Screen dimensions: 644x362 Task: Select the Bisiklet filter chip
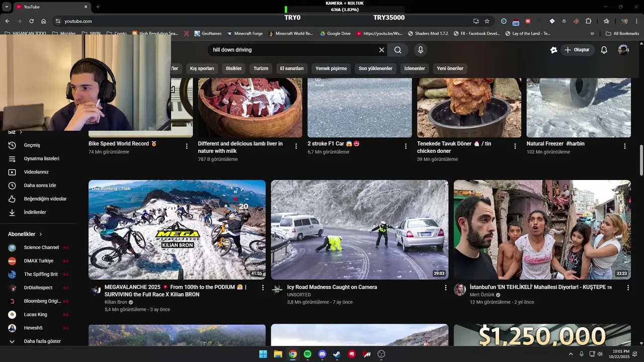point(233,68)
